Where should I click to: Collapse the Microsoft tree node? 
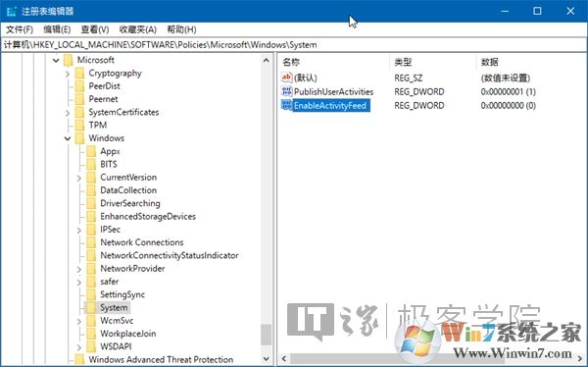pyautogui.click(x=56, y=60)
